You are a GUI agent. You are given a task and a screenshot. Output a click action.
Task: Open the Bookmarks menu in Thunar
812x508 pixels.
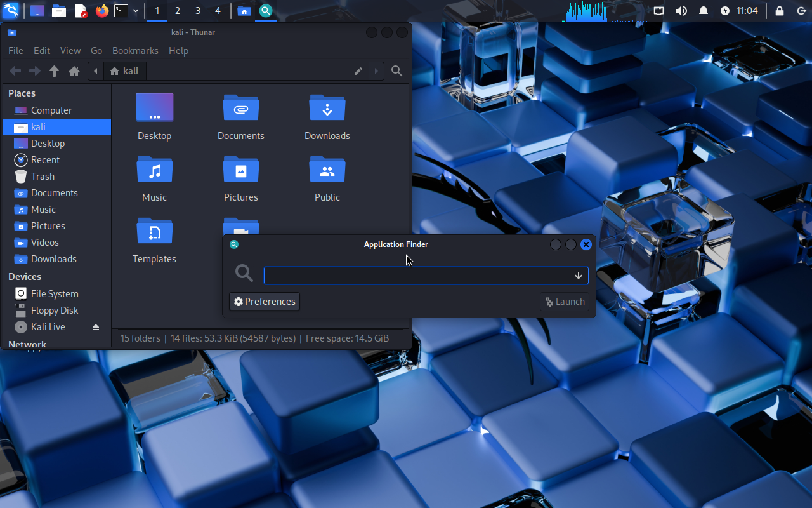pos(135,51)
